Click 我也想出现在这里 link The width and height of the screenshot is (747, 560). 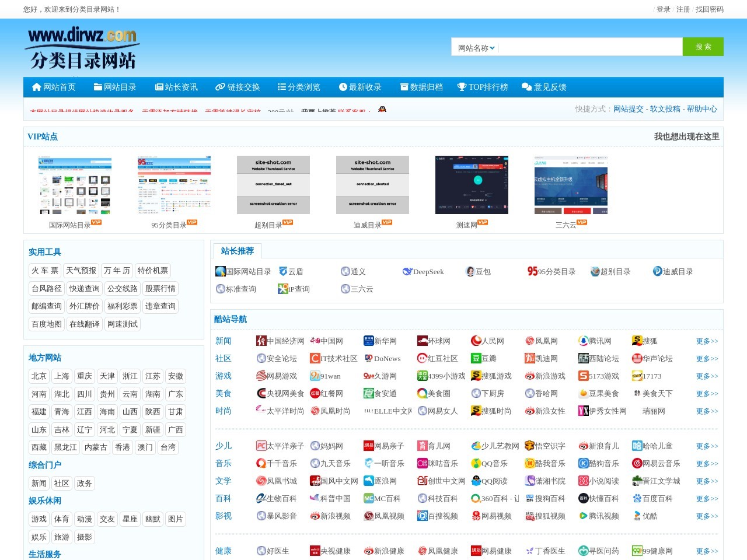pos(687,136)
